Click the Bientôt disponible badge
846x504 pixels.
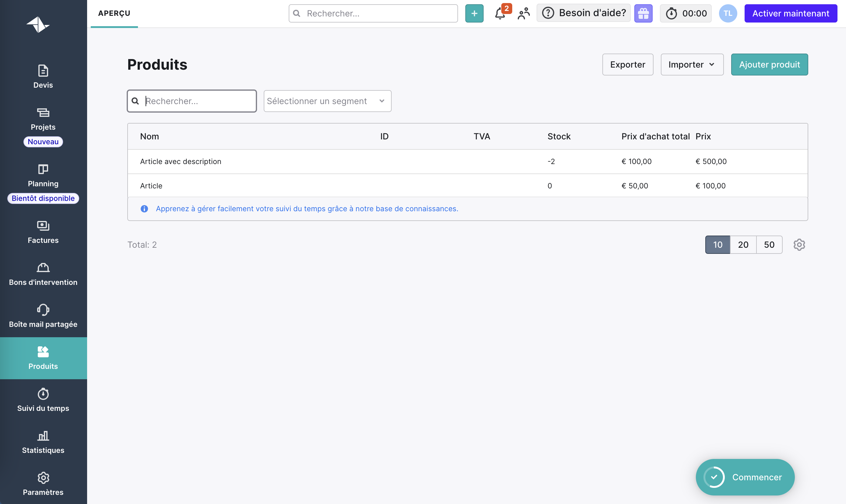coord(43,198)
